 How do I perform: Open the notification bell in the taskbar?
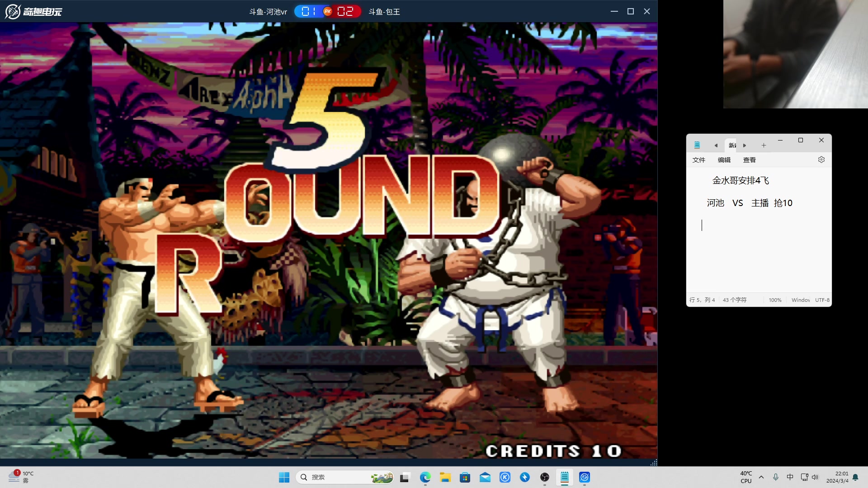(855, 477)
